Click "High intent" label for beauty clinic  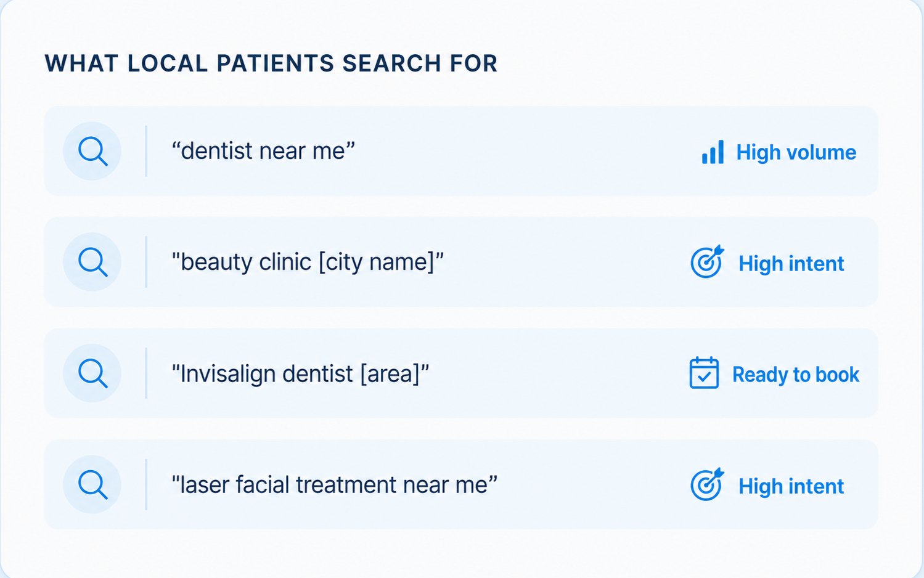click(x=791, y=264)
